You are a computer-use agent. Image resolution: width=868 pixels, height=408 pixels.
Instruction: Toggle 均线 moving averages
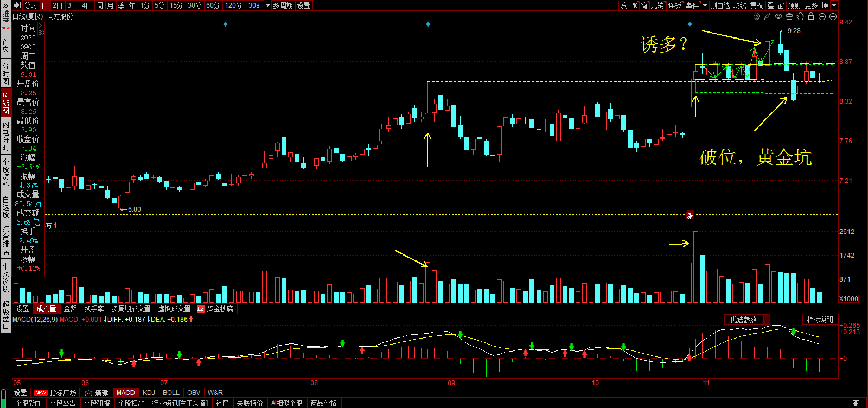[739, 5]
